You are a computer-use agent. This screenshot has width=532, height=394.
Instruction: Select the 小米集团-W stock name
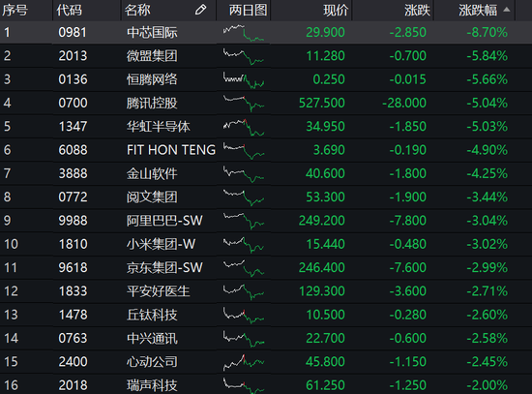[x=161, y=244]
